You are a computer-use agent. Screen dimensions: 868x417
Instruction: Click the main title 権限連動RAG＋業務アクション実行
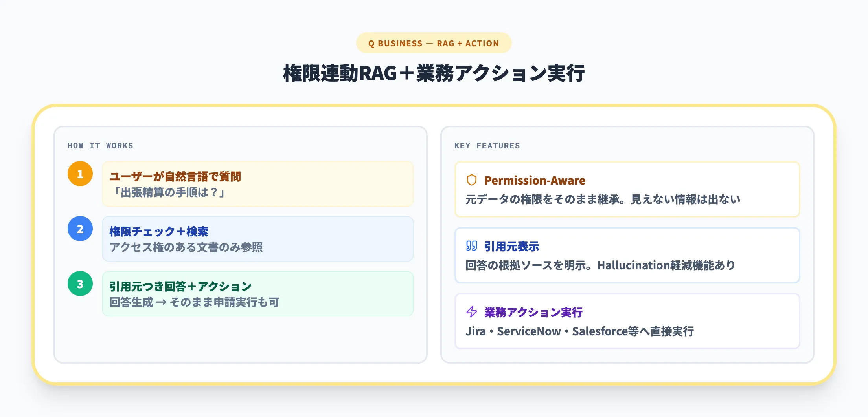434,73
